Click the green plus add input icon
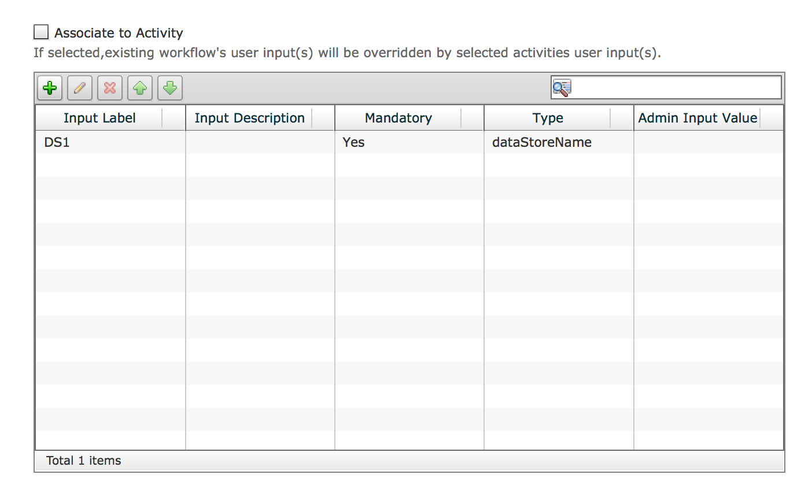Screen dimensions: 812x504 pyautogui.click(x=50, y=88)
